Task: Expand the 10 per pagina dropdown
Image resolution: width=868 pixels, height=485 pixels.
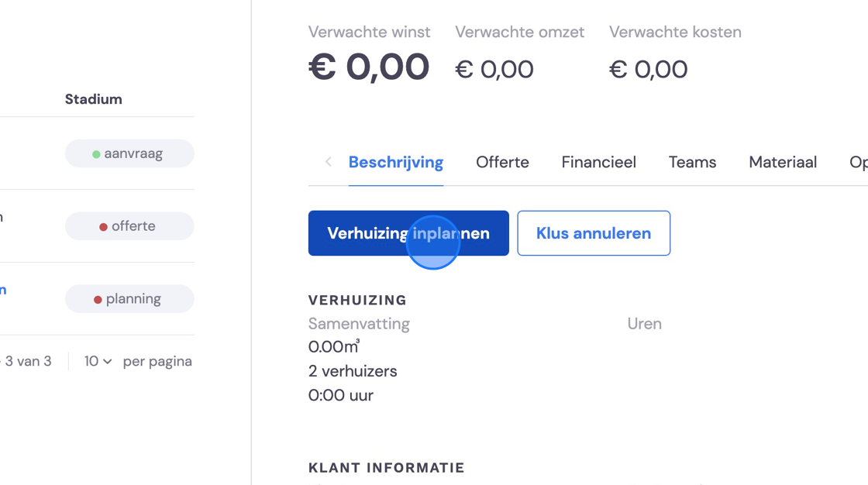Action: [98, 362]
